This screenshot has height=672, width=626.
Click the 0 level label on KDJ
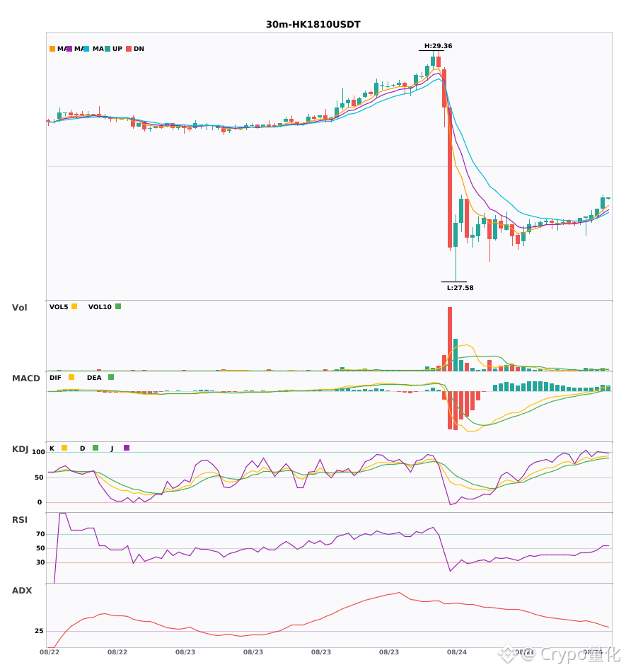click(40, 502)
